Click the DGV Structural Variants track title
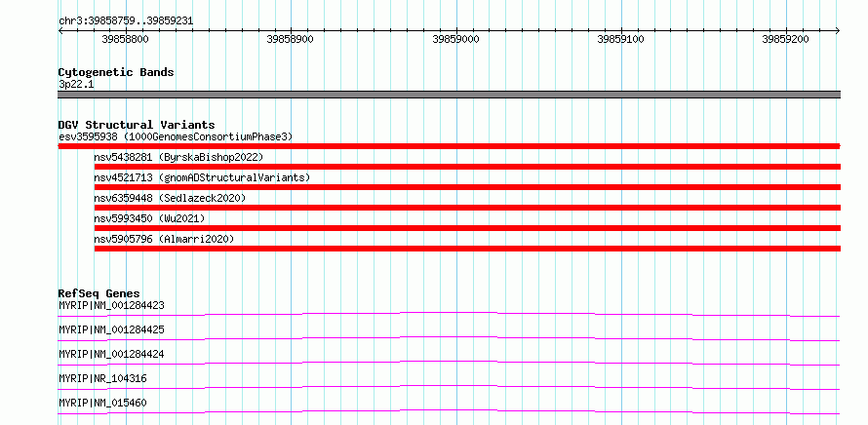 (137, 125)
